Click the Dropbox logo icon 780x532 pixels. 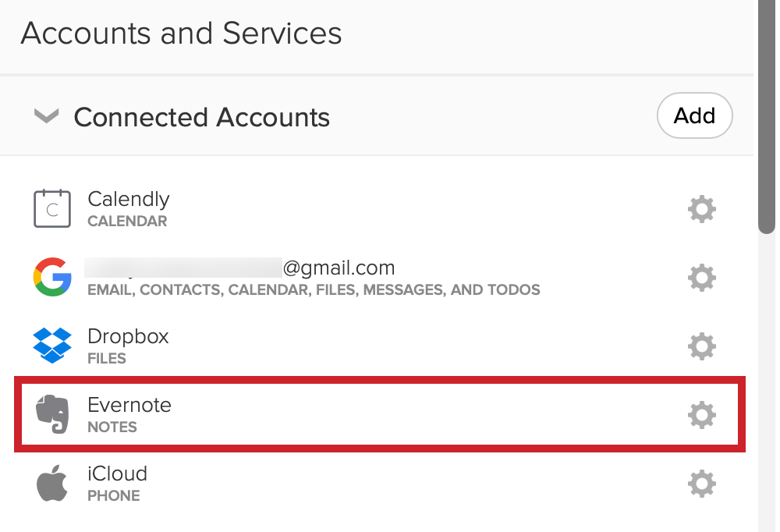(x=52, y=346)
